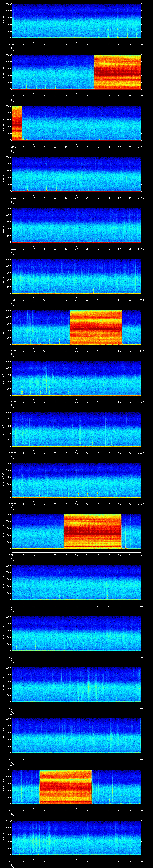Image resolution: width=153 pixels, height=868 pixels.
Task: Select the red noise block starting the 7:23:00 spectrogram
Action: click(17, 123)
